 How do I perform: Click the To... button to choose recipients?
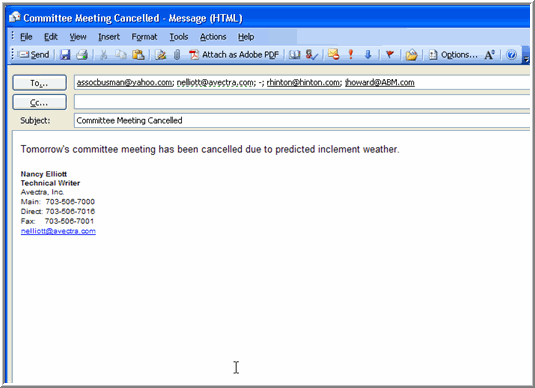pos(39,83)
